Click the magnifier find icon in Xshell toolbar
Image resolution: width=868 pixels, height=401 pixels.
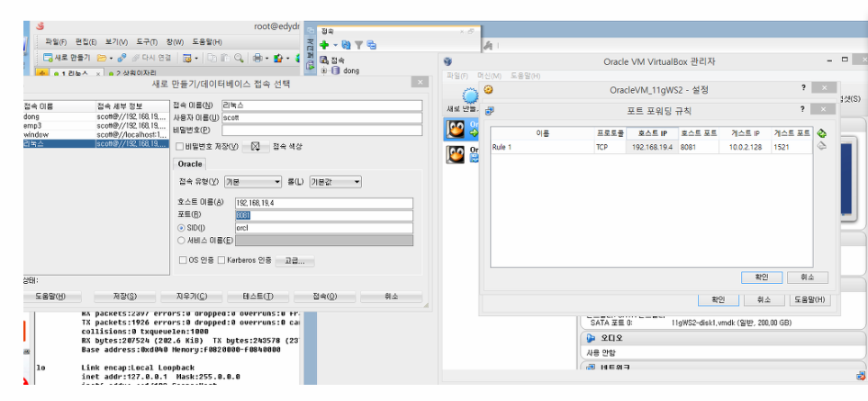click(x=239, y=58)
